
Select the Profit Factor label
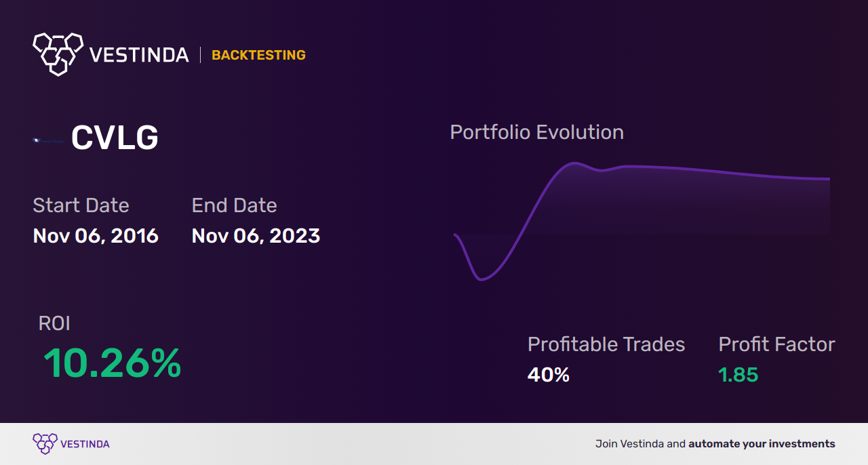776,344
